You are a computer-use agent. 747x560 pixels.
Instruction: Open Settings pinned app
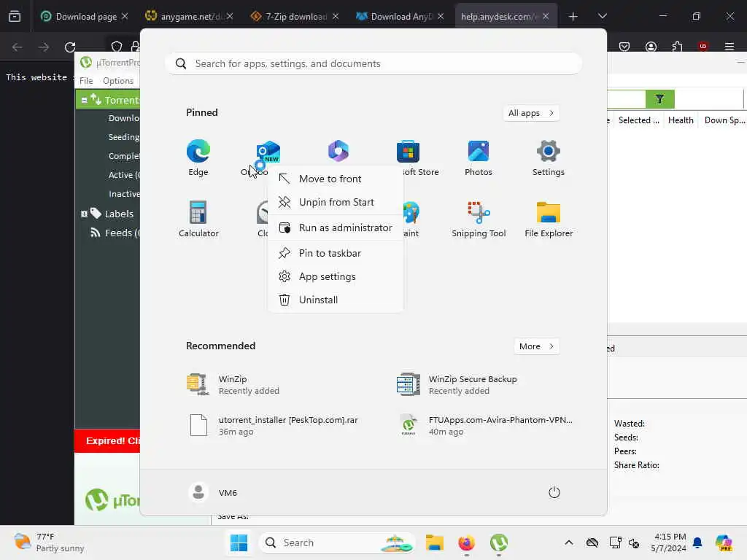point(549,158)
